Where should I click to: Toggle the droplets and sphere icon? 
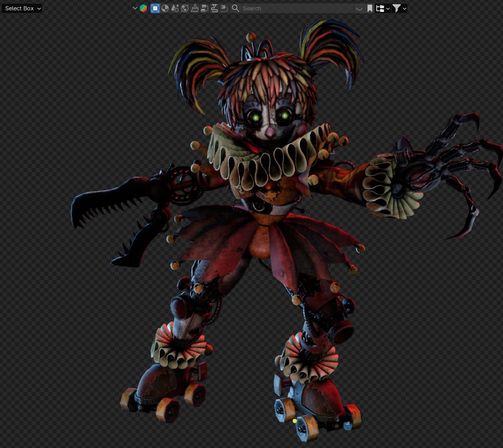pos(175,8)
